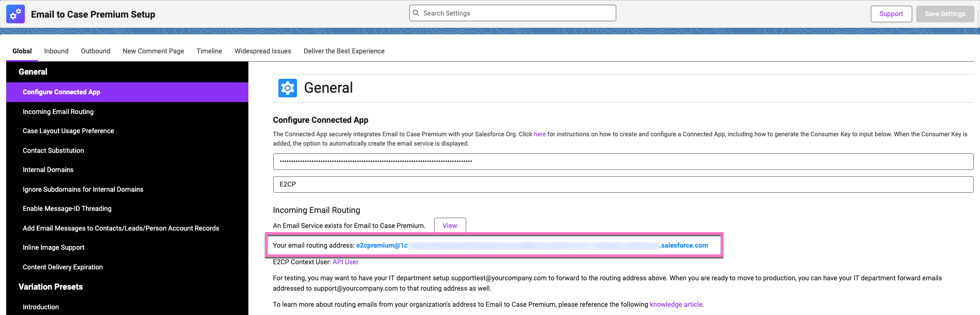Screen dimensions: 980x315
Task: Focus the Search Settings field
Action: pos(513,13)
